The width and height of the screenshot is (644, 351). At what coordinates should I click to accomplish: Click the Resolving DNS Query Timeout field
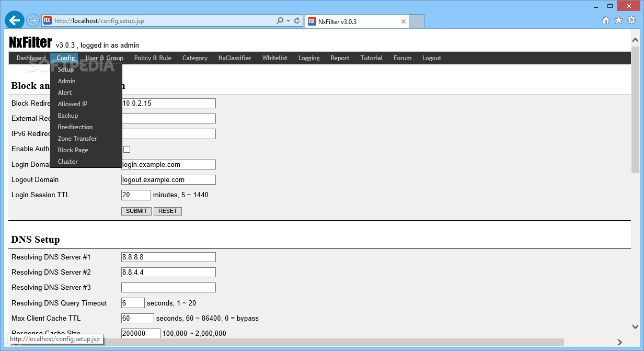tap(133, 303)
